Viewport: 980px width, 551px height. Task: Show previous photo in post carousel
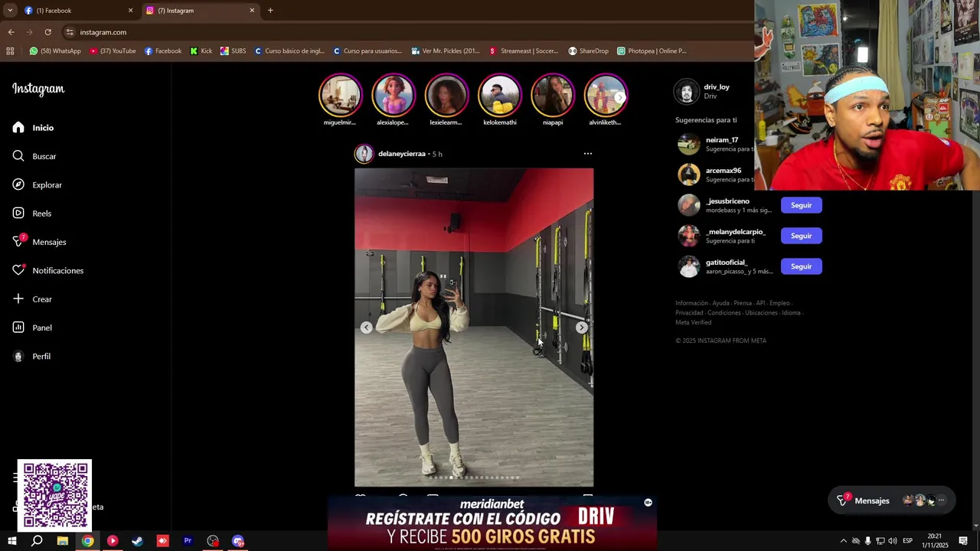tap(367, 328)
